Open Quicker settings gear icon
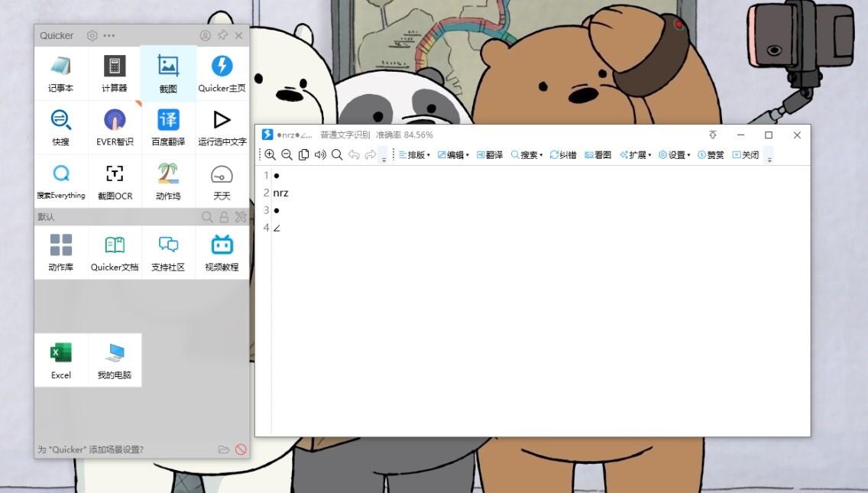Screen dimensions: 868x493 click(x=92, y=35)
